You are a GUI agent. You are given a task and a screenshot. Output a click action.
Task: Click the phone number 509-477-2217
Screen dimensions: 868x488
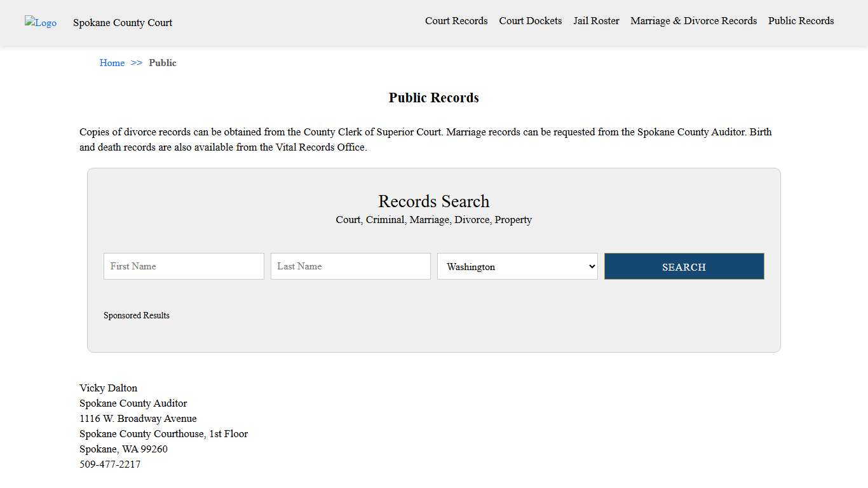pos(110,464)
